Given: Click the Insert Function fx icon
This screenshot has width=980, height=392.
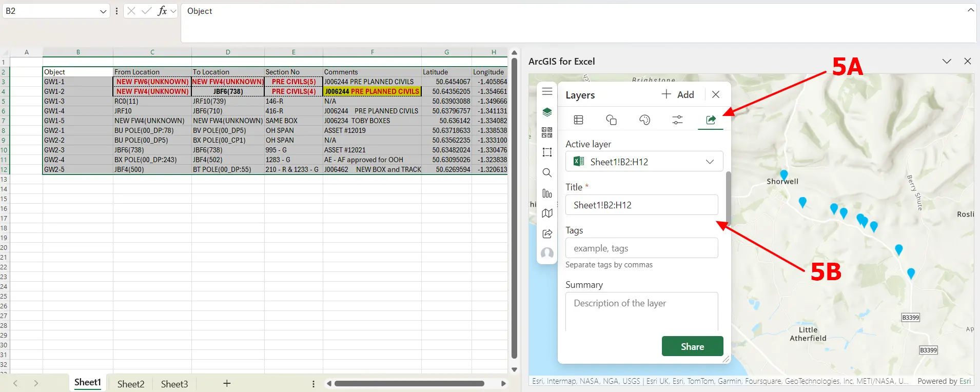Looking at the screenshot, I should pyautogui.click(x=163, y=11).
